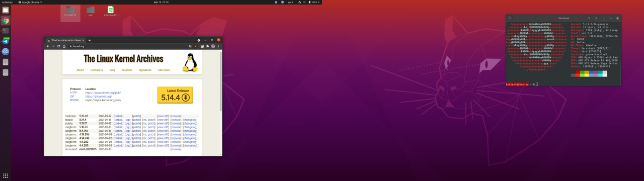
Task: Open Chrome extensions puzzle icon
Action: [207, 46]
